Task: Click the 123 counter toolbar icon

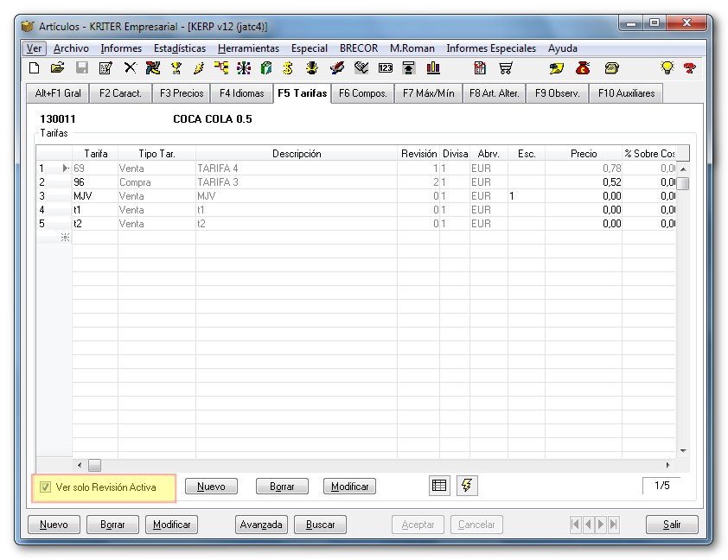Action: (x=386, y=68)
